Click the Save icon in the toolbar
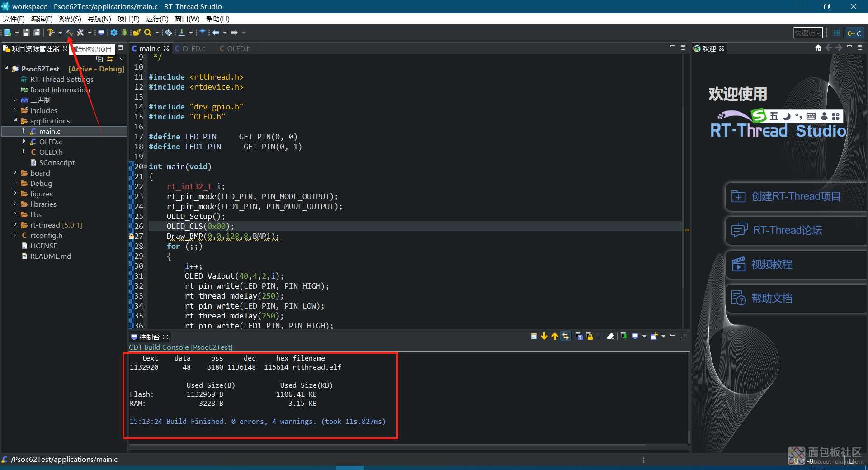Screen dimensions: 868x470 pos(26,33)
